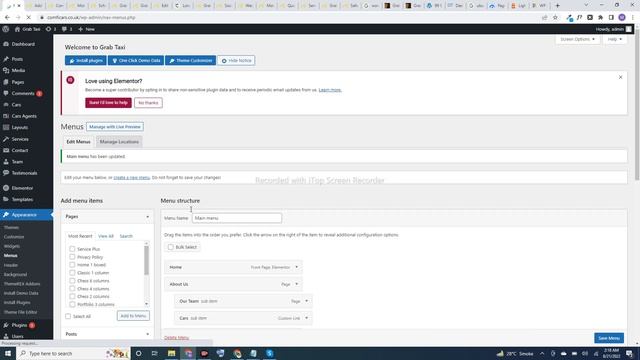Image resolution: width=640 pixels, height=360 pixels.
Task: Click the Install plugins button
Action: tap(86, 60)
